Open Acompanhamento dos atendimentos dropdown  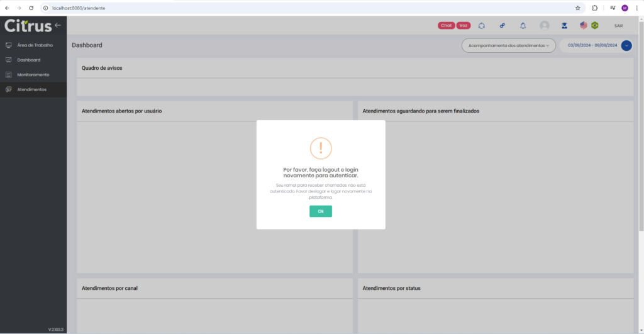(508, 45)
